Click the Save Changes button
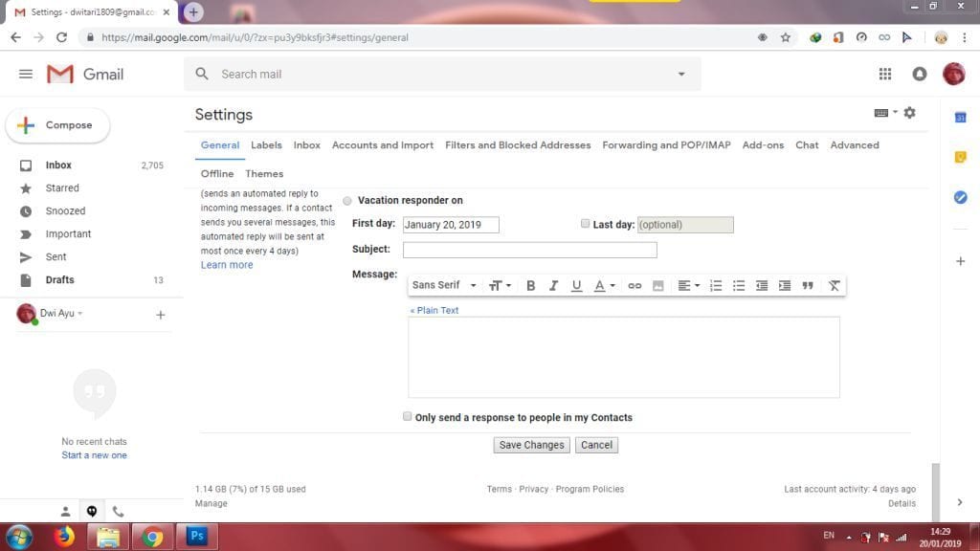Screen dimensions: 980x551 (x=531, y=445)
